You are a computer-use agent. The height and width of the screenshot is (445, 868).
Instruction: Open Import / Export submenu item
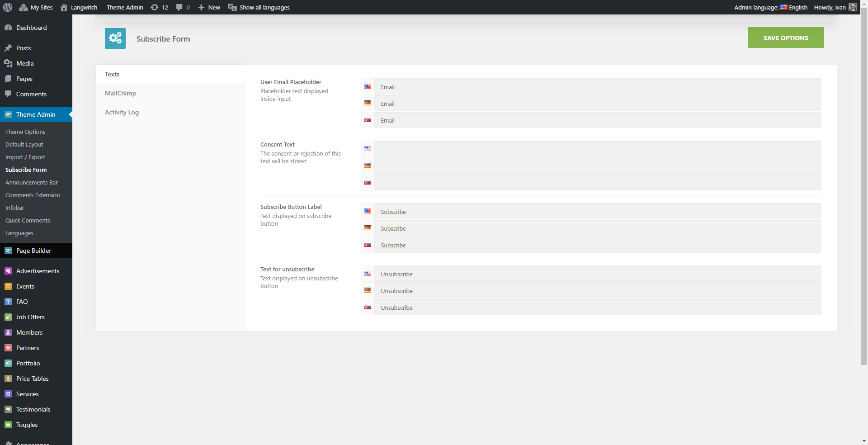click(x=25, y=157)
